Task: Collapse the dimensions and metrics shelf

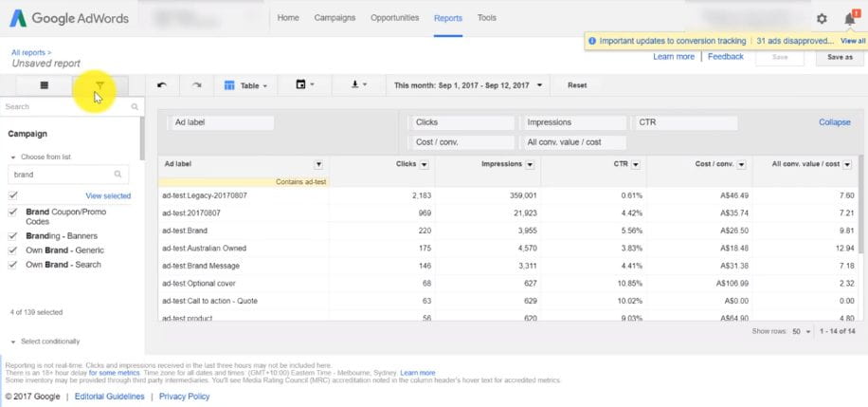Action: coord(834,122)
